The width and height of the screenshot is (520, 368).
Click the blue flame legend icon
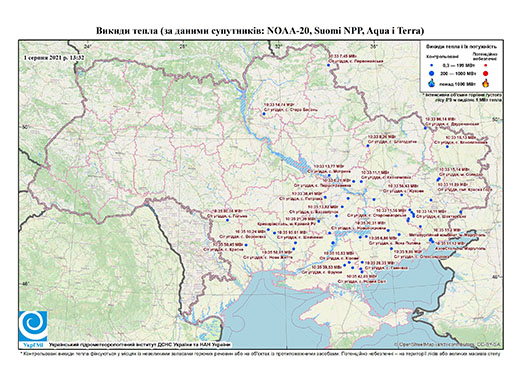pos(432,83)
